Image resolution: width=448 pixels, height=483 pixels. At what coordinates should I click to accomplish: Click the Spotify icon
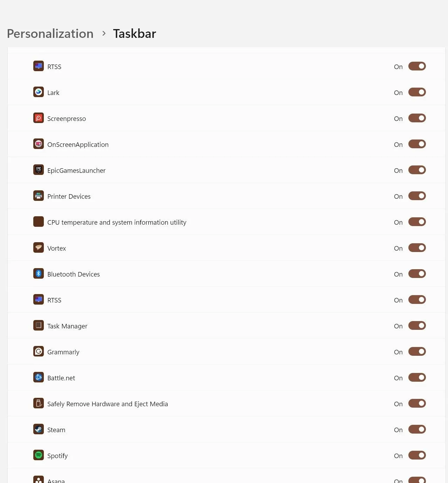click(x=39, y=455)
